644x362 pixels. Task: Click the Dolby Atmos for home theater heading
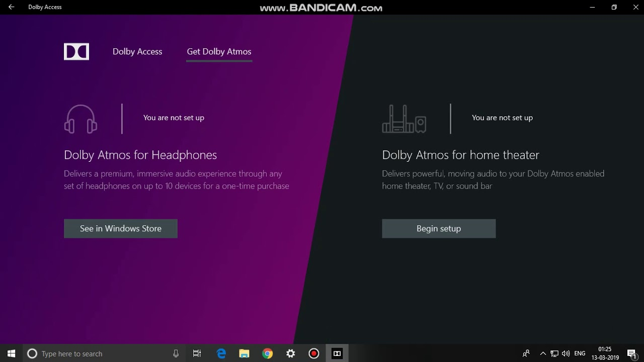[x=460, y=155]
